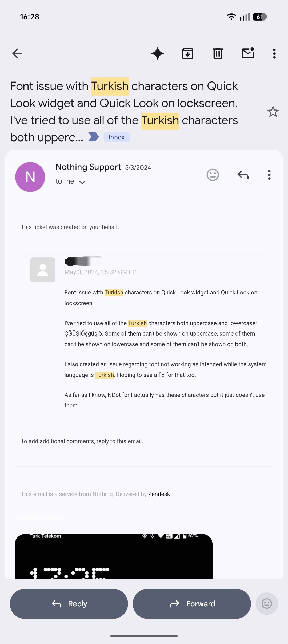Open the Nothing Support sender avatar
Screen dimensions: 288x644
[30, 177]
